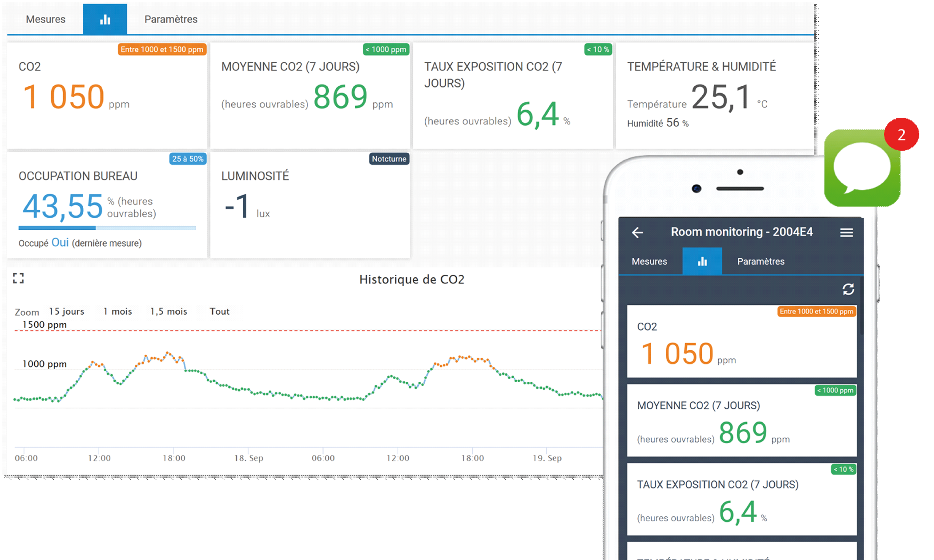Screen dimensions: 934x560
Task: Click the phone's '< 1000 ppm' badge
Action: click(x=835, y=390)
